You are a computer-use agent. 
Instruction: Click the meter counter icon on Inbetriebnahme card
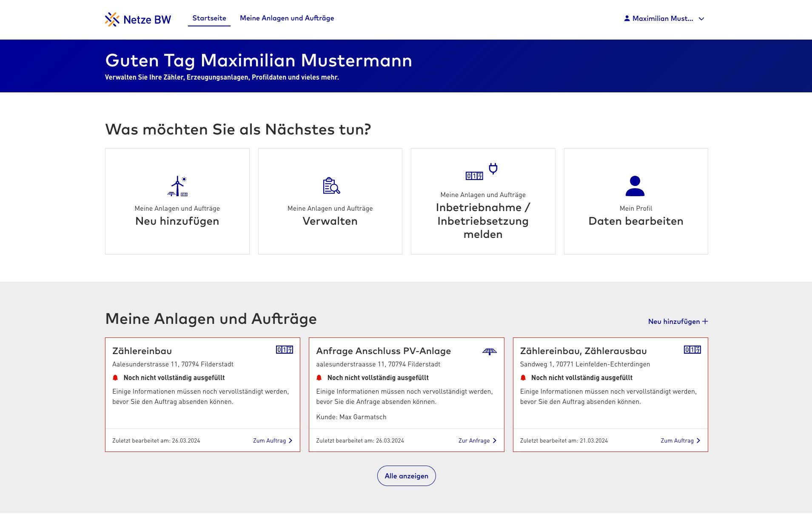474,176
